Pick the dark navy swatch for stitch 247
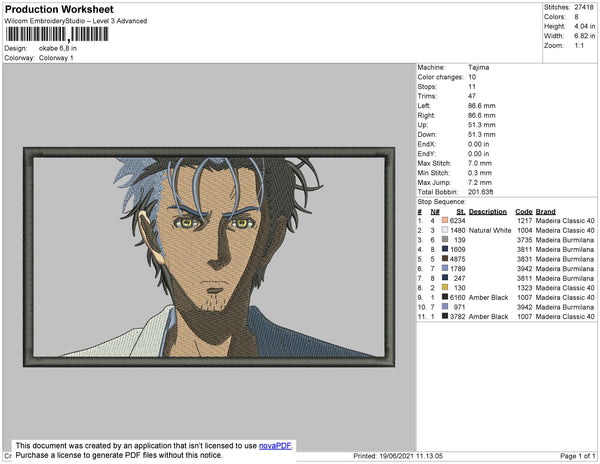Image resolution: width=600 pixels, height=464 pixels. tap(445, 278)
